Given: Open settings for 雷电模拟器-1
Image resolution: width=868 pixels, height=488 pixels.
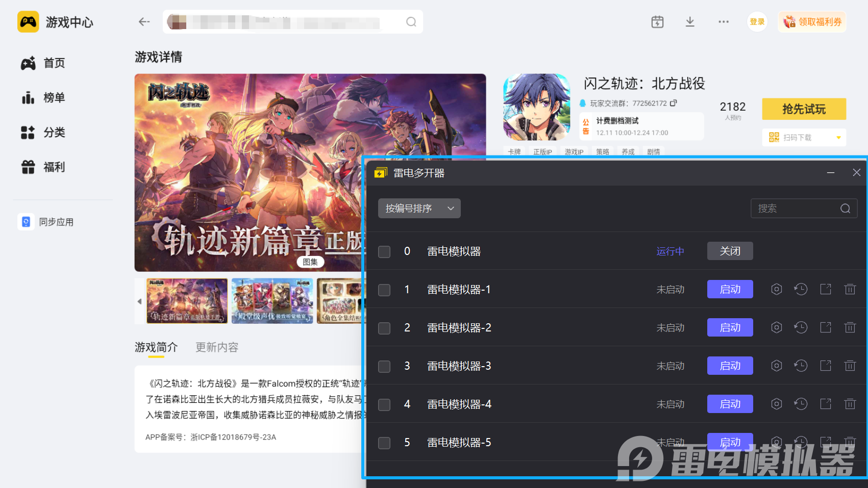Looking at the screenshot, I should pos(777,289).
